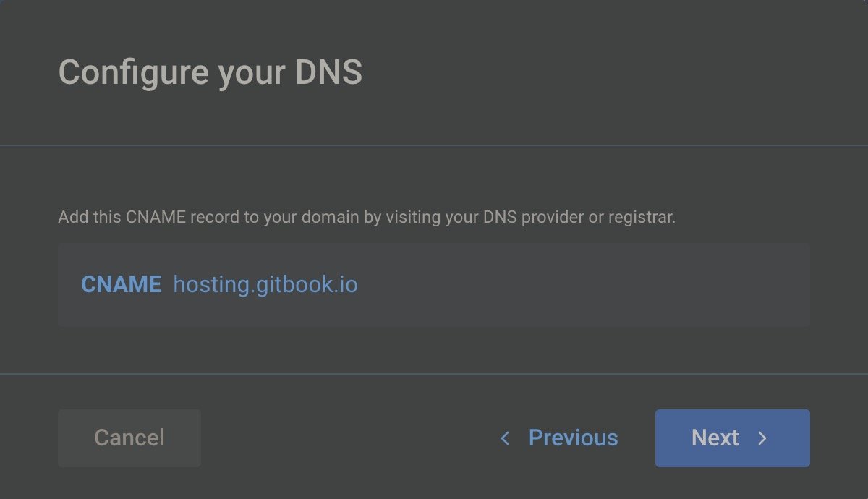Click the CNAME record instruction text

pos(366,217)
